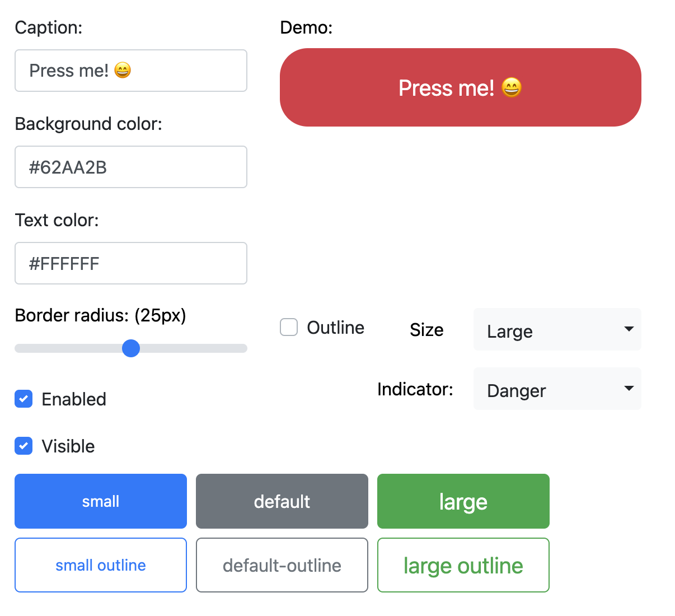Uncheck the Enabled checkbox

click(x=24, y=399)
